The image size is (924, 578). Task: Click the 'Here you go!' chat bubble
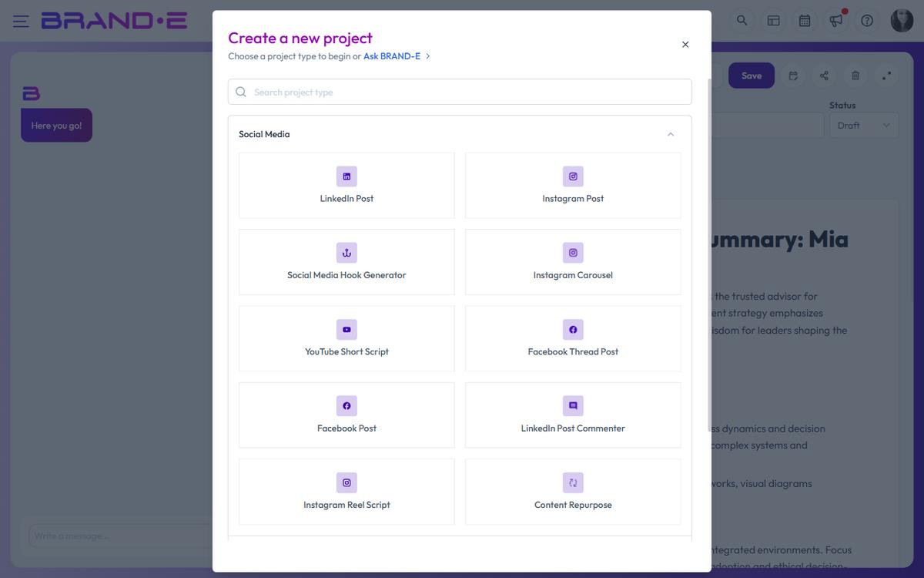pos(56,125)
